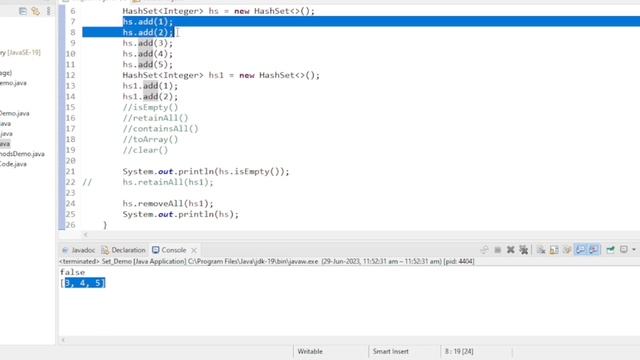Click the //clear() comment
The width and height of the screenshot is (640, 360).
click(145, 150)
